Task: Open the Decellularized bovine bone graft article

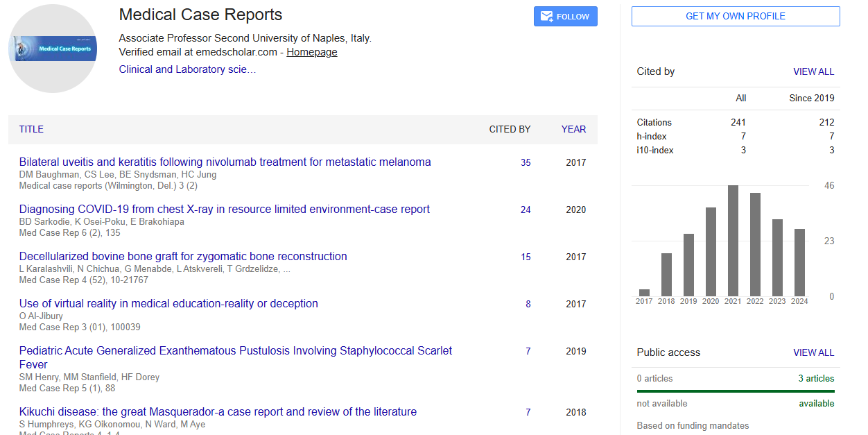Action: (183, 256)
